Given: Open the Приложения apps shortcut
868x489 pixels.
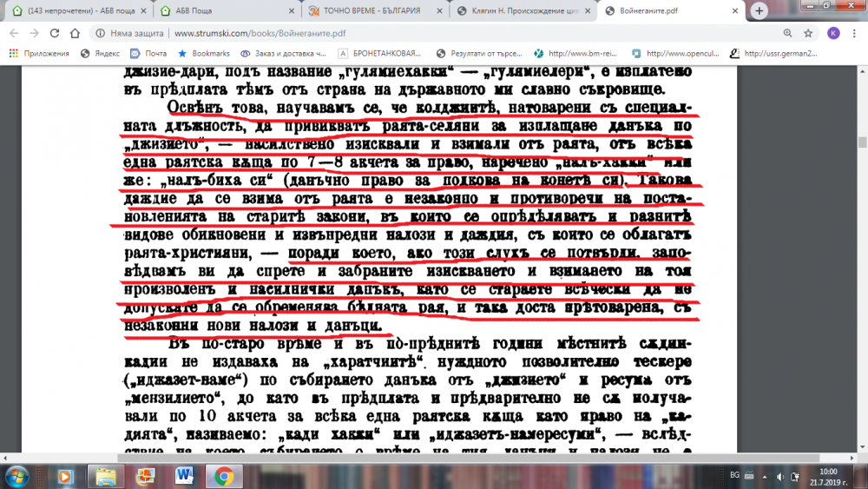Looking at the screenshot, I should pos(40,53).
